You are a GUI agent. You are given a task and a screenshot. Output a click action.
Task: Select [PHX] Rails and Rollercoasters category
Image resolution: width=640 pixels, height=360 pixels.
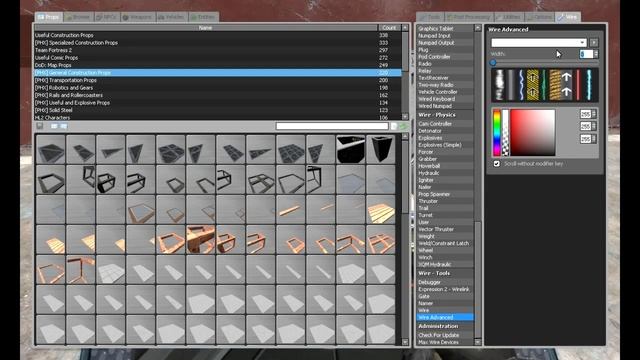[x=218, y=95]
